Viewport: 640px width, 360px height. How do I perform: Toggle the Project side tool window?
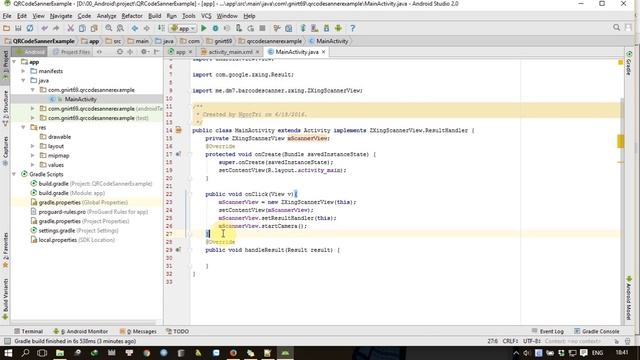5,64
